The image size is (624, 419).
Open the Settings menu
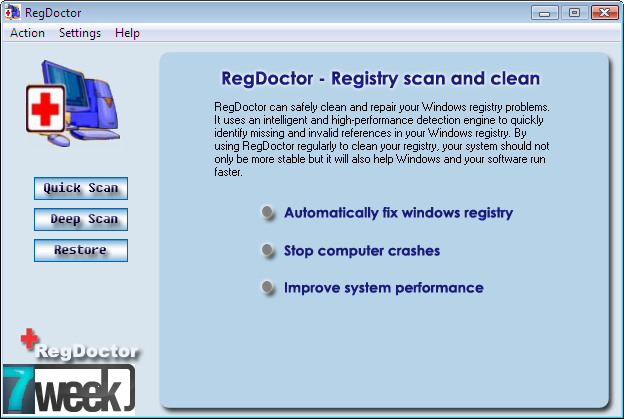[x=80, y=33]
